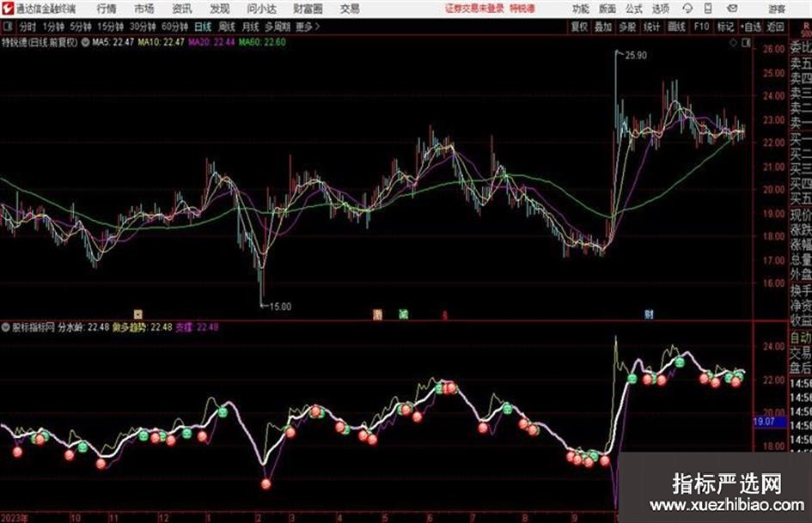Click the diamond icon at chart top right
Image resolution: width=812 pixels, height=523 pixels.
tap(733, 43)
